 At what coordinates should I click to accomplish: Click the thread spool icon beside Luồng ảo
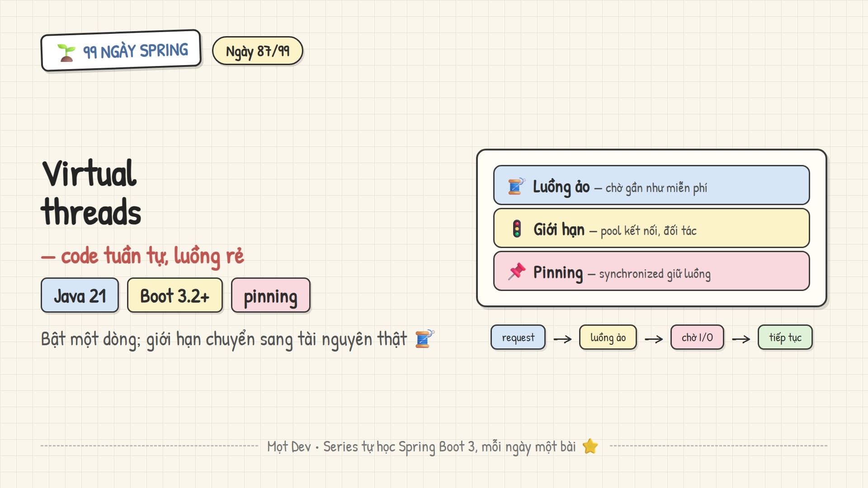click(516, 186)
